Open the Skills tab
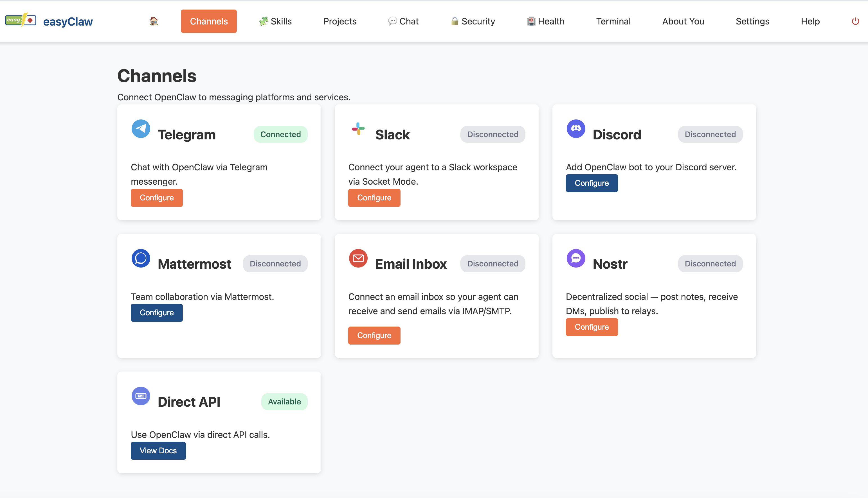 coord(275,21)
